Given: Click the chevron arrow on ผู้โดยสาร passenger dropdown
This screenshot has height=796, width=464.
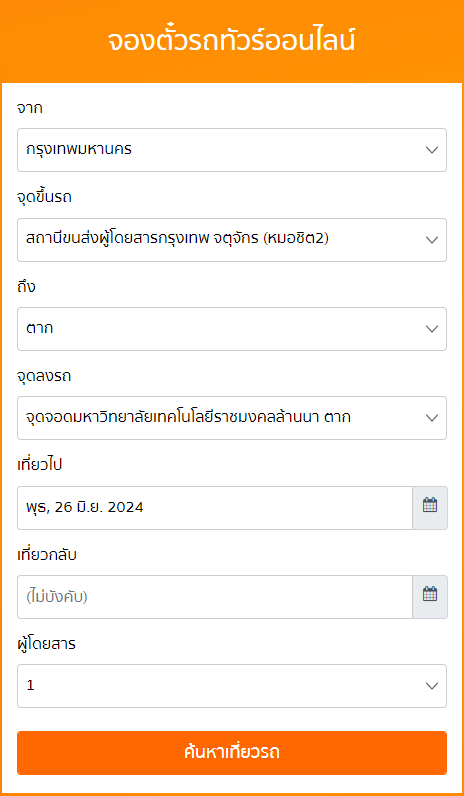Looking at the screenshot, I should point(432,686).
